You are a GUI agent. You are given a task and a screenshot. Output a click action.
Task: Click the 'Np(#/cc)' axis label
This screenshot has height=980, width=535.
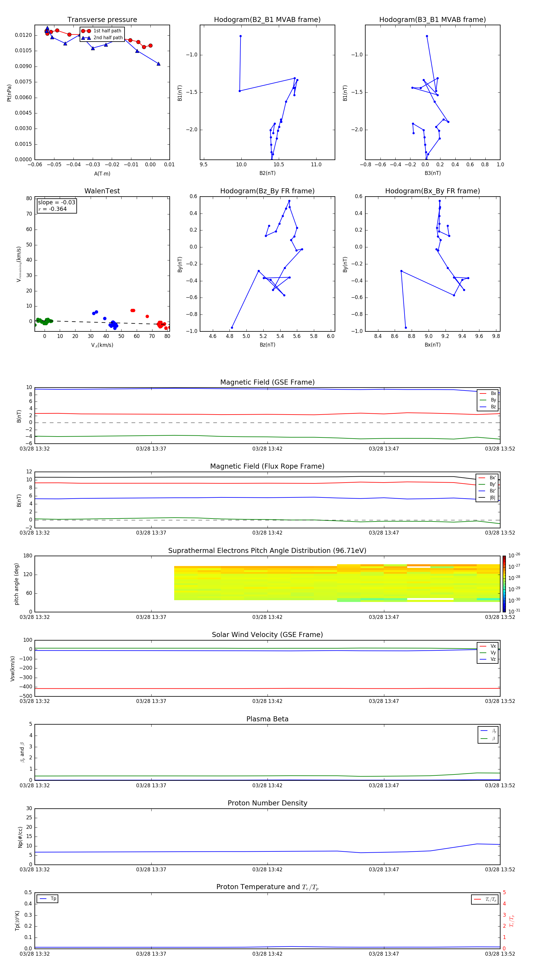coord(20,837)
